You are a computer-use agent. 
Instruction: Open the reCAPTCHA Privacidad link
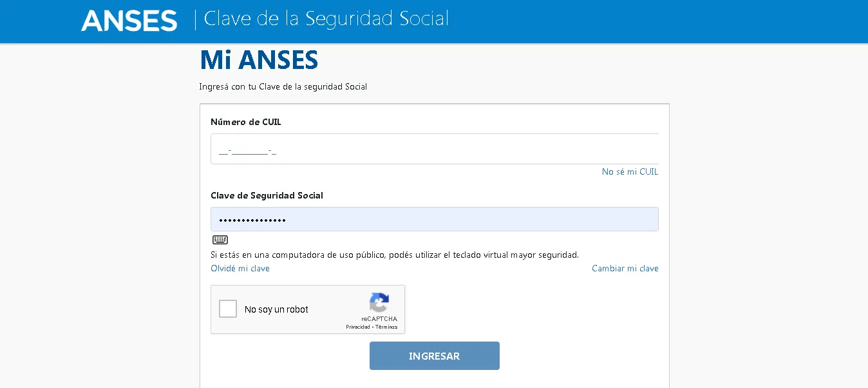pos(357,327)
